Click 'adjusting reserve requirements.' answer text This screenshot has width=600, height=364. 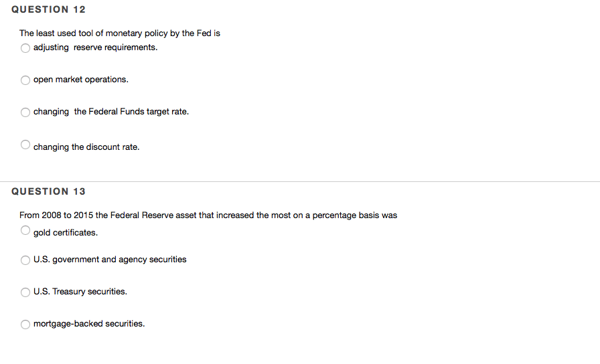click(x=95, y=48)
